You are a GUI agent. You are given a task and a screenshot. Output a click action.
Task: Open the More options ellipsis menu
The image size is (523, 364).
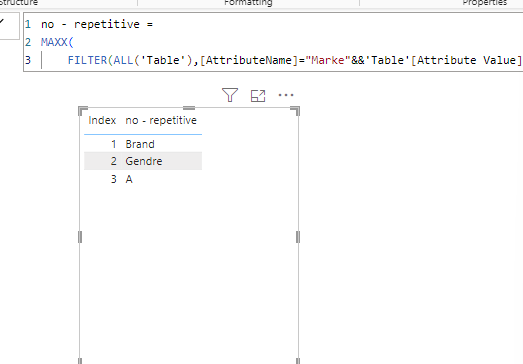[x=286, y=95]
